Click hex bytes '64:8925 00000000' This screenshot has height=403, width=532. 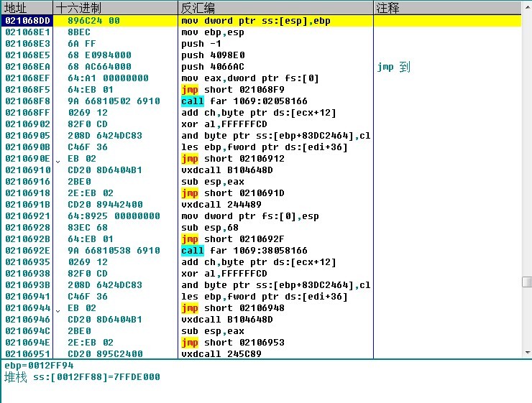pyautogui.click(x=114, y=216)
